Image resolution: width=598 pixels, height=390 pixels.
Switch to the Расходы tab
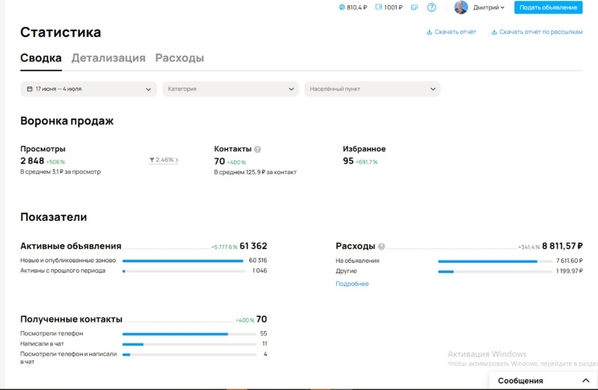tap(179, 58)
